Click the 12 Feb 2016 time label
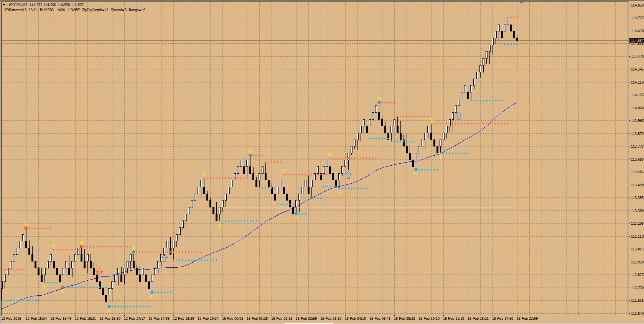This screenshot has width=644, height=324. [12, 318]
